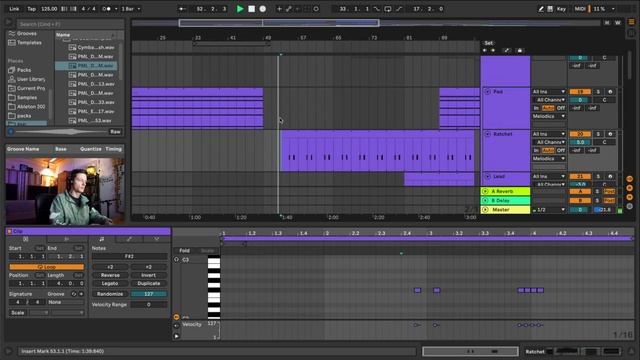Toggle the Clip Loop button
Screen dimensions: 640x360
coord(47,267)
